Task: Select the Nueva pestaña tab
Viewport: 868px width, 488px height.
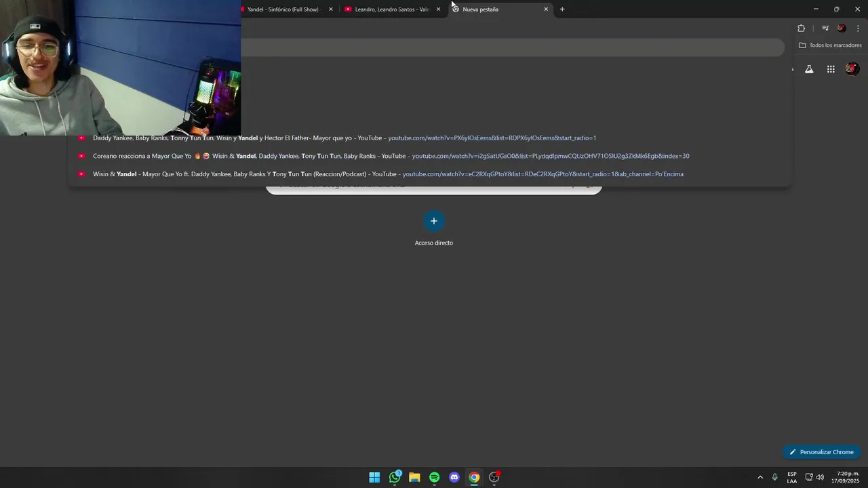Action: tap(500, 9)
